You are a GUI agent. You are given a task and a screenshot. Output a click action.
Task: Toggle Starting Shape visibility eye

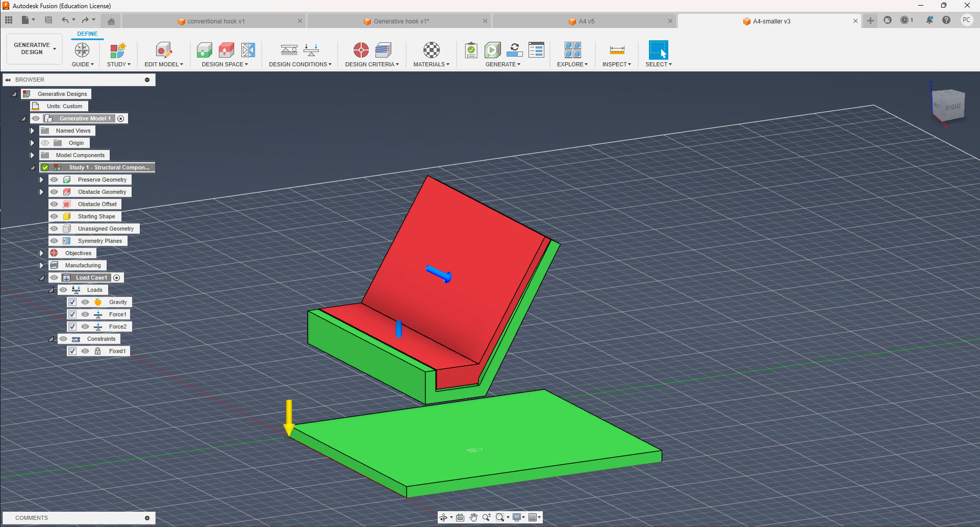click(54, 216)
